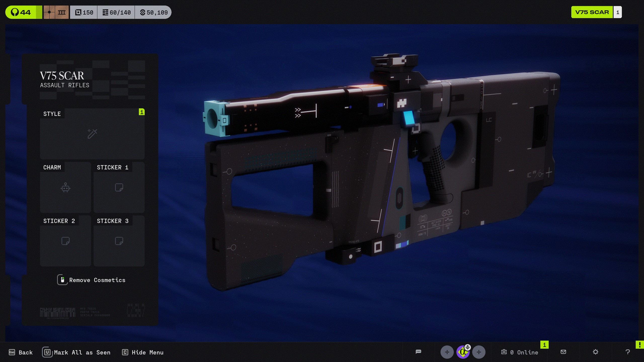The height and width of the screenshot is (362, 644).
Task: Select the STYLE cosmetic slot
Action: click(92, 134)
